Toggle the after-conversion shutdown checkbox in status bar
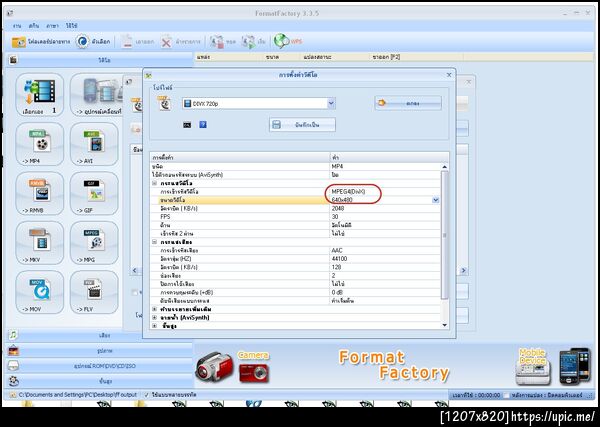This screenshot has width=600, height=427. click(x=506, y=395)
